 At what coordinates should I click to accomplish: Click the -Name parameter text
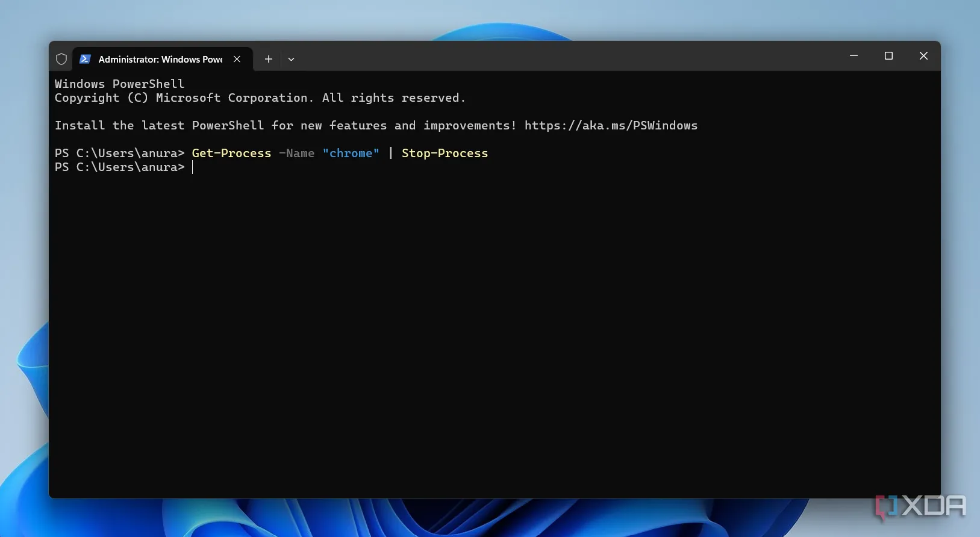coord(296,153)
